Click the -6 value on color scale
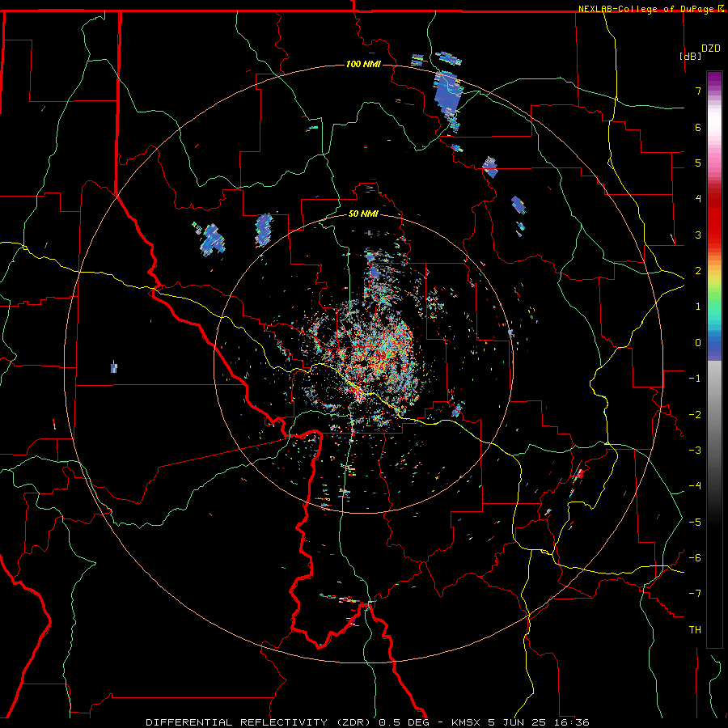The height and width of the screenshot is (728, 728). tap(695, 558)
